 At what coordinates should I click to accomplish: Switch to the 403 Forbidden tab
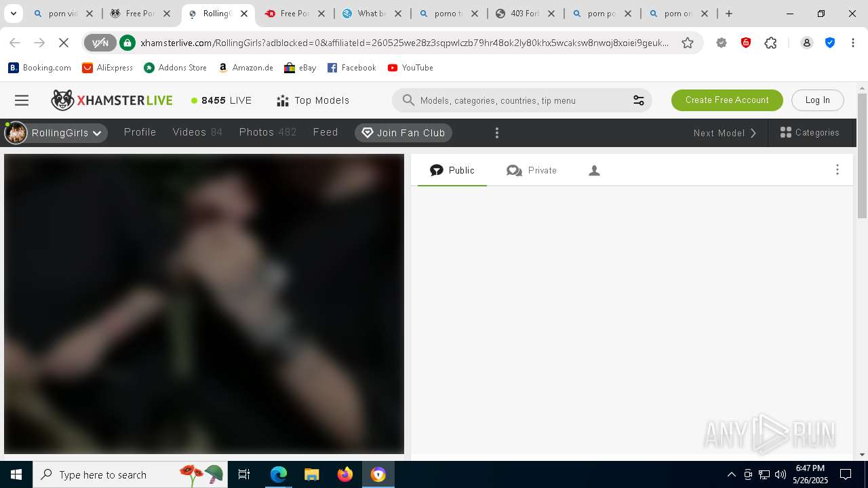[x=525, y=14]
